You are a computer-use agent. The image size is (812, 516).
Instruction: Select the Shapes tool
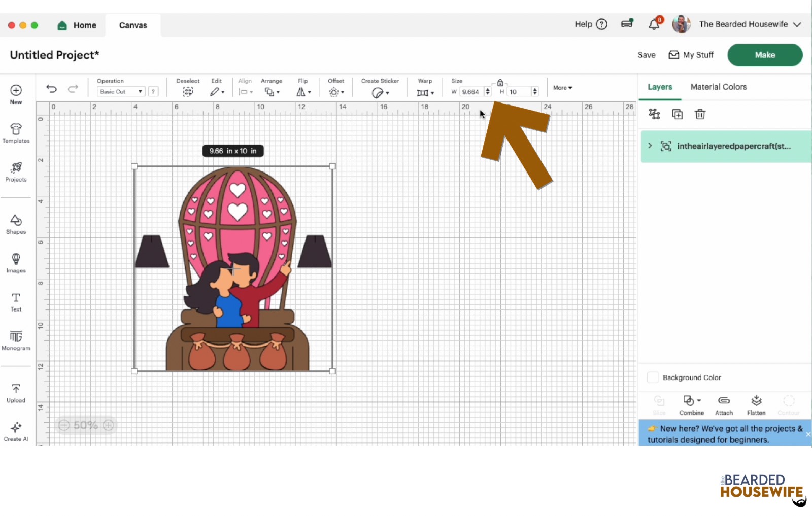pyautogui.click(x=16, y=223)
